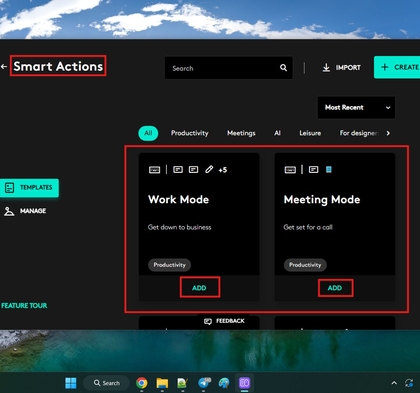This screenshot has width=420, height=393.
Task: Click the +5 more actions indicator
Action: coord(223,170)
